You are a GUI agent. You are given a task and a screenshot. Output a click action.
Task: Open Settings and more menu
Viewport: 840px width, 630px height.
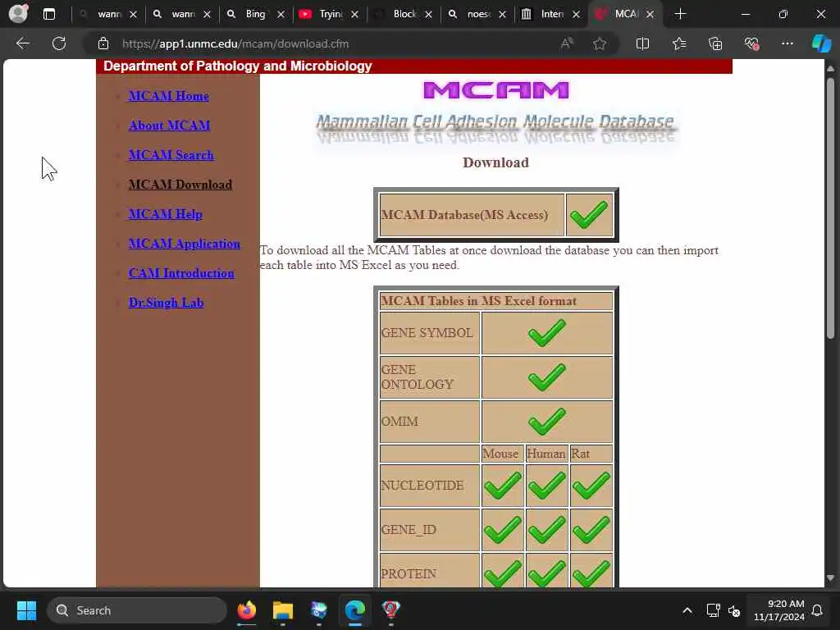[787, 43]
